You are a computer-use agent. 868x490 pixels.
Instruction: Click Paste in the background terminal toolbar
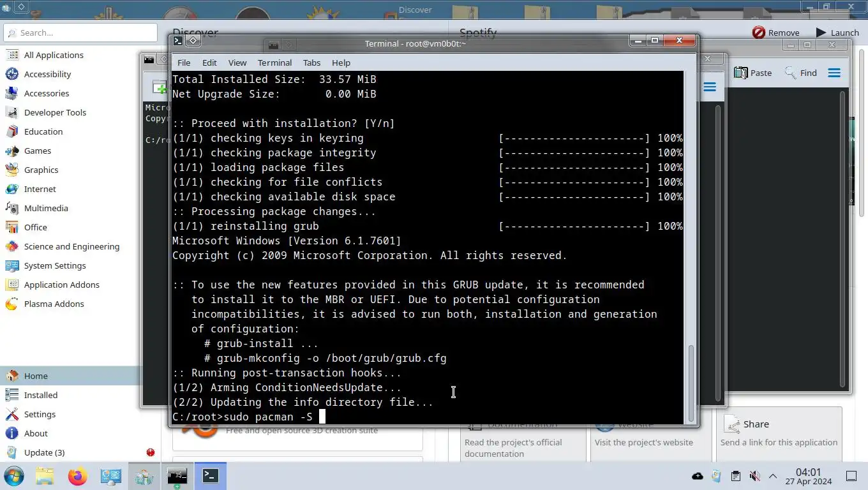[752, 73]
